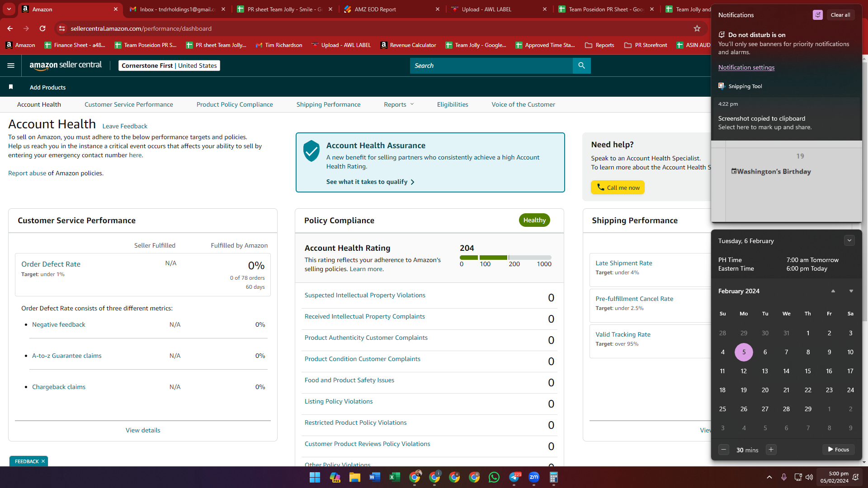Click the Account Health Rating progress bar
868x488 pixels.
pyautogui.click(x=505, y=258)
